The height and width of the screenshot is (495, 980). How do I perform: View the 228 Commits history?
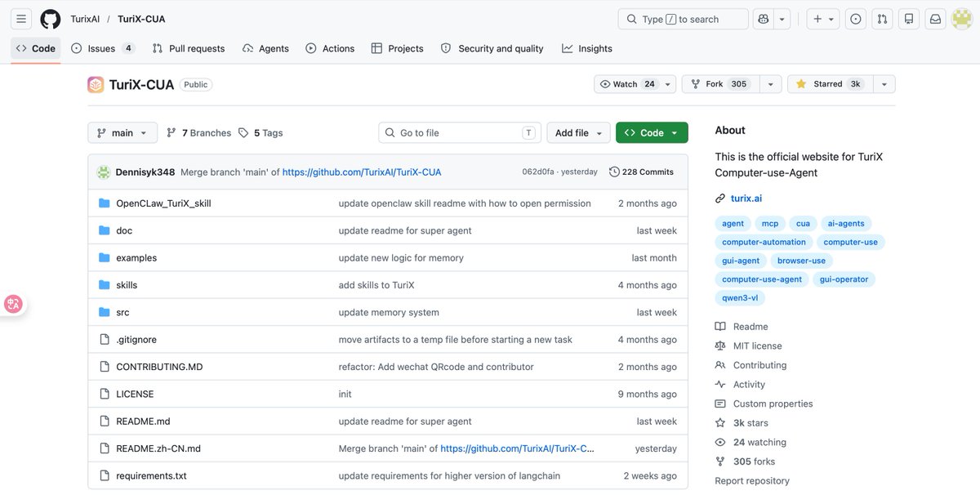pyautogui.click(x=642, y=172)
